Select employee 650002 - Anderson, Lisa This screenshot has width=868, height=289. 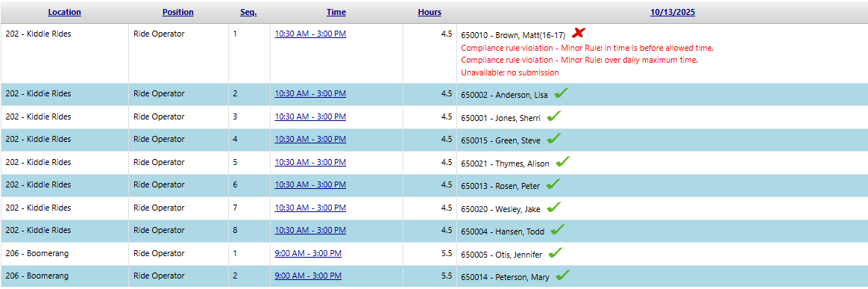pyautogui.click(x=504, y=95)
